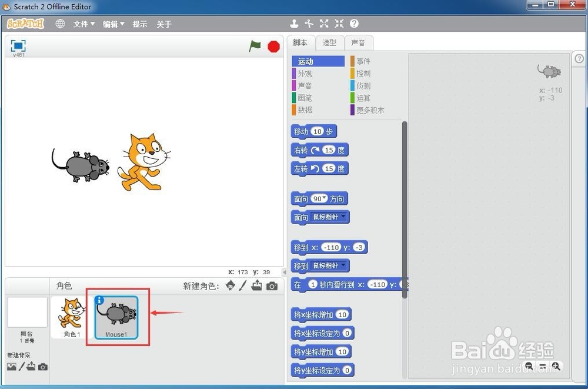588x389 pixels.
Task: Open the 编辑 menu
Action: pos(113,24)
